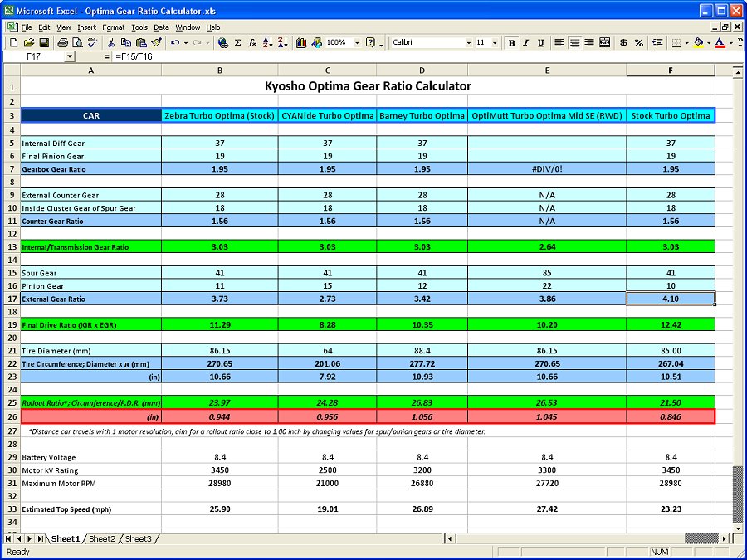
Task: Toggle Underline formatting
Action: coord(540,43)
